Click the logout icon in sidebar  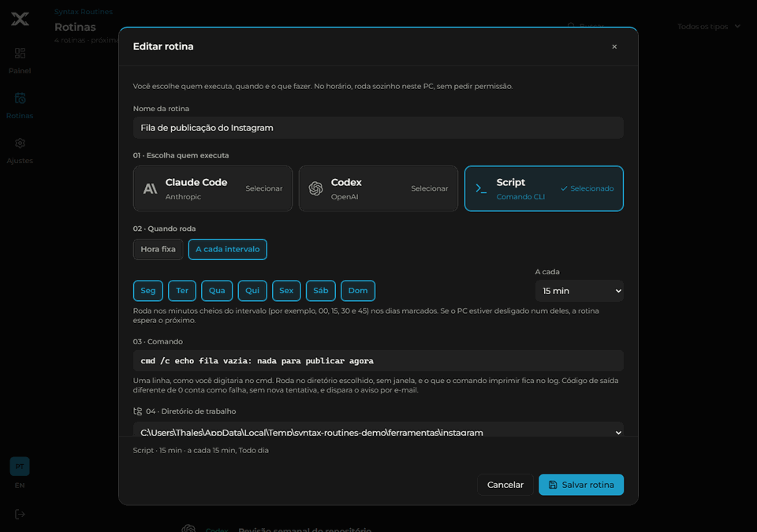(x=20, y=514)
